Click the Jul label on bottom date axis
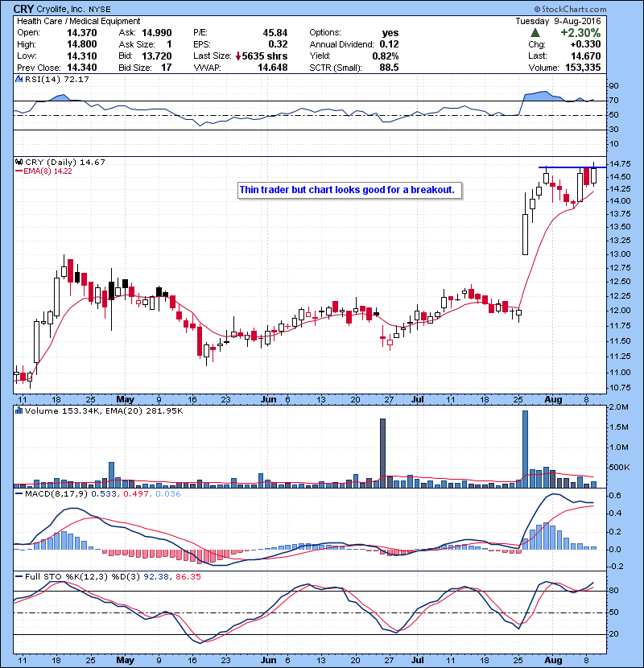644x668 pixels. click(418, 660)
